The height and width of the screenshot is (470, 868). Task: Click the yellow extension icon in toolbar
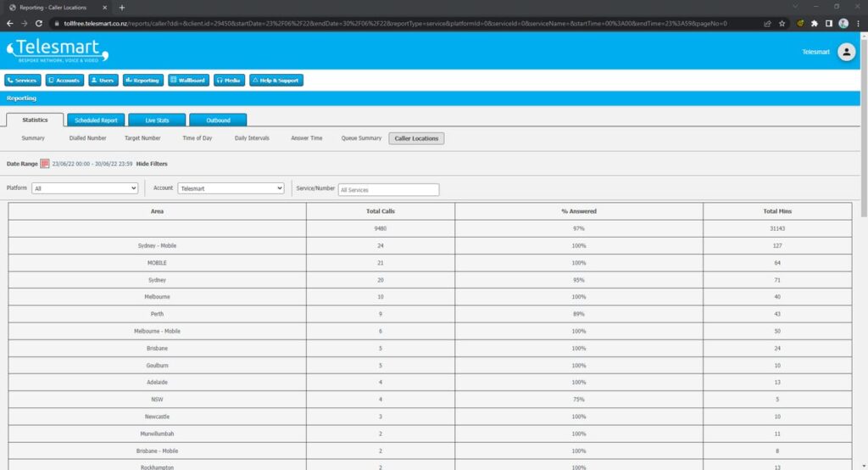pos(800,23)
